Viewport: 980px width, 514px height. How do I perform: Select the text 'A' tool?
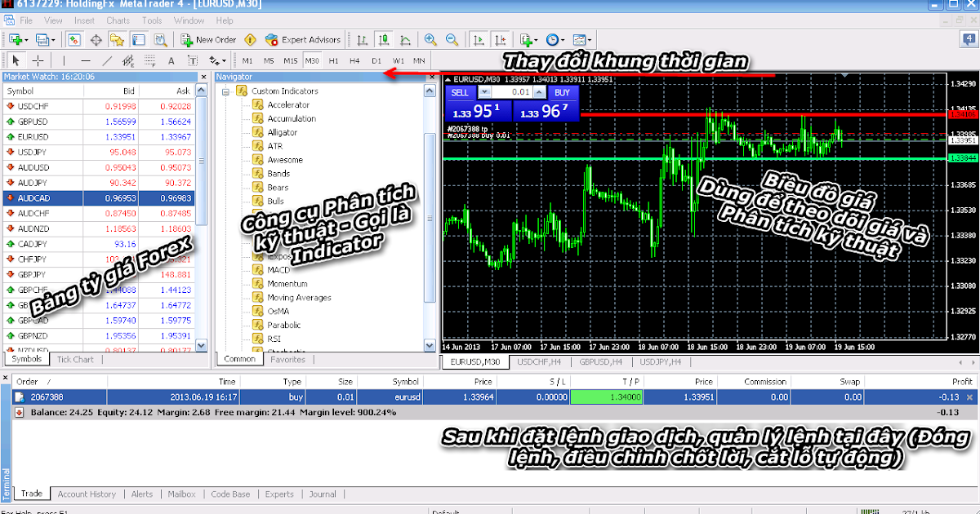(x=171, y=60)
